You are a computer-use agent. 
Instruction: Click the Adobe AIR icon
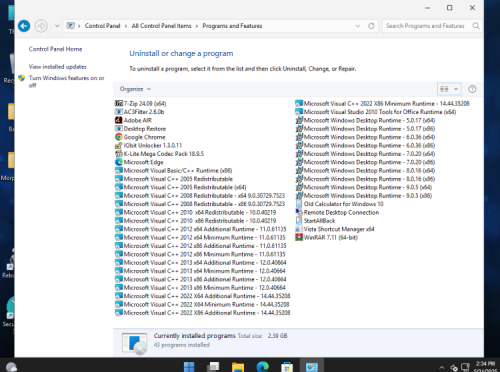click(x=119, y=120)
